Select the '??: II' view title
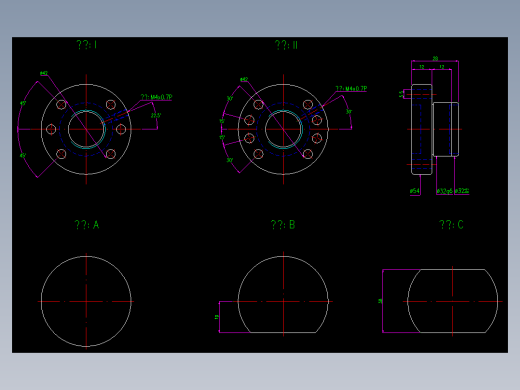Viewport: 520px width, 390px height. click(286, 45)
